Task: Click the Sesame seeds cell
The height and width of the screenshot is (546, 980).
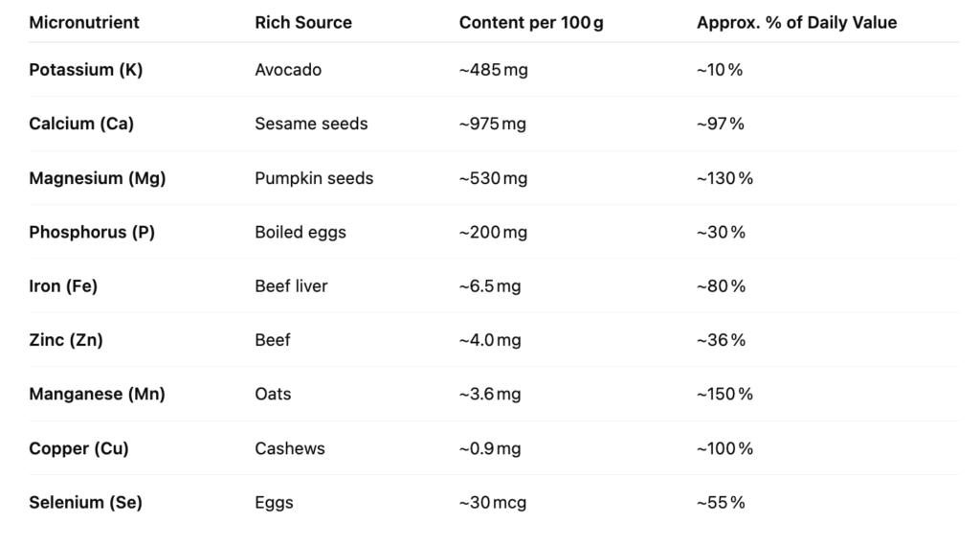Action: [x=311, y=124]
